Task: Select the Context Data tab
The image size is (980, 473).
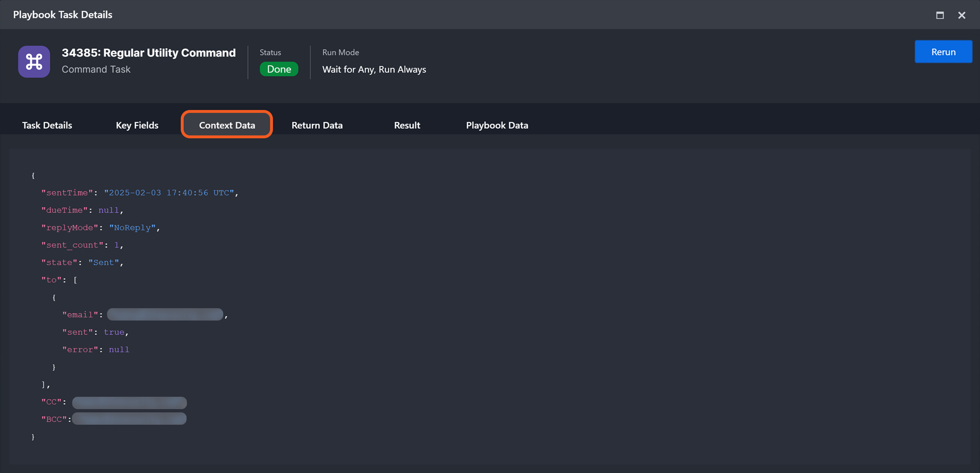Action: point(227,125)
